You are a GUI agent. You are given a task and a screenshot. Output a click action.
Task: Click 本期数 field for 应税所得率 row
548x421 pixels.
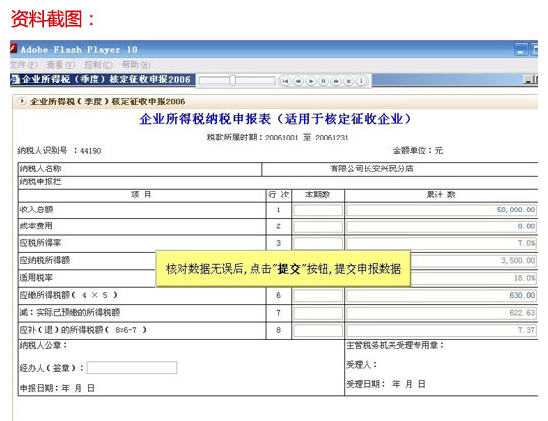[318, 243]
